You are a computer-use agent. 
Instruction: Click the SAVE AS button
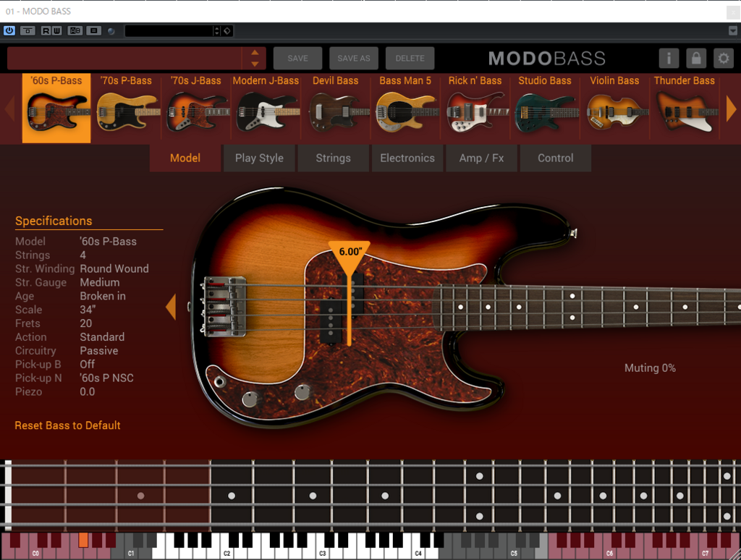353,58
